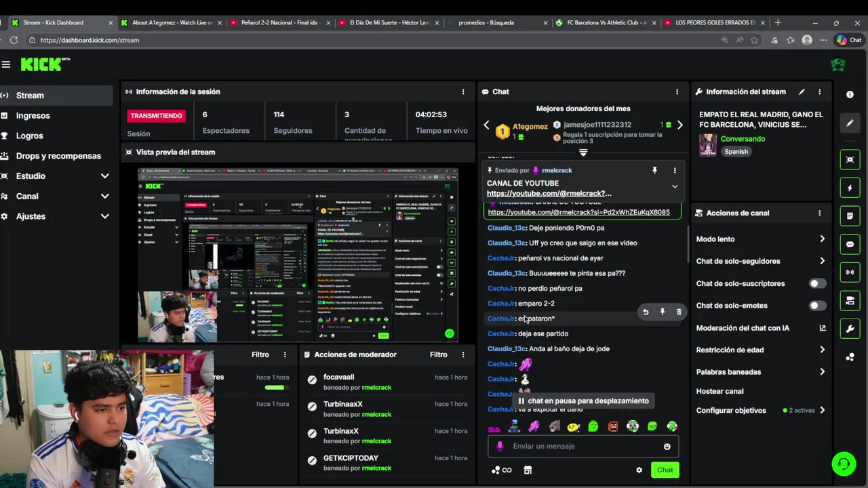Image resolution: width=868 pixels, height=488 pixels.
Task: Toggle Chat de solo-emotes switch
Action: [818, 306]
